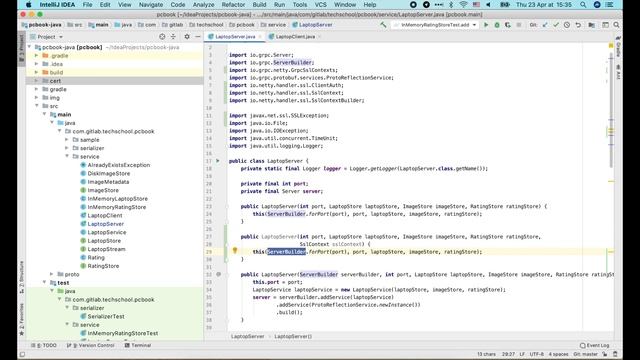The width and height of the screenshot is (640, 360).
Task: Open the VCS menu
Action: point(320,5)
